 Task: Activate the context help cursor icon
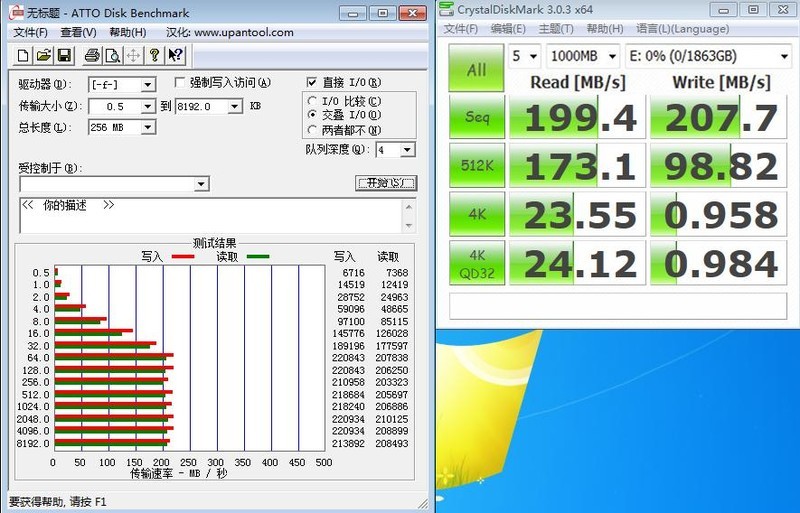[x=176, y=56]
